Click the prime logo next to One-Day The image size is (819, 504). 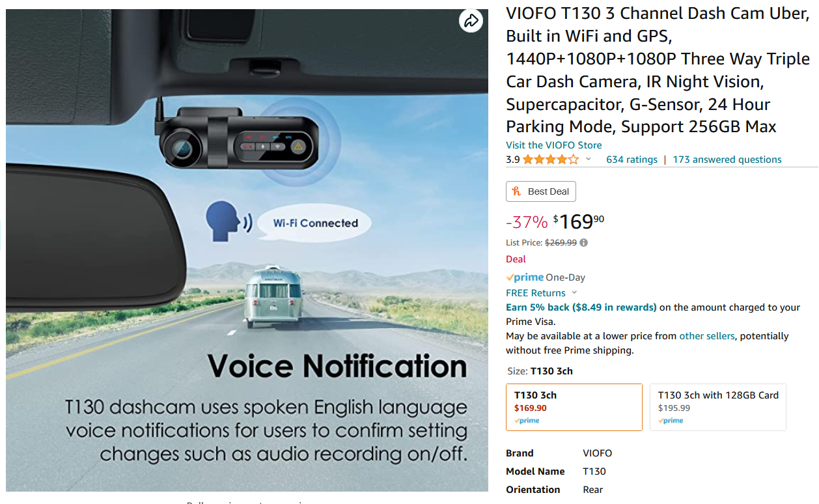(x=525, y=277)
